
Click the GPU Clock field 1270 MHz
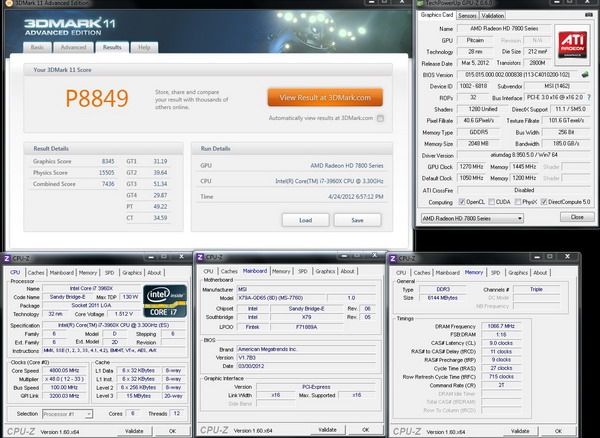point(471,167)
